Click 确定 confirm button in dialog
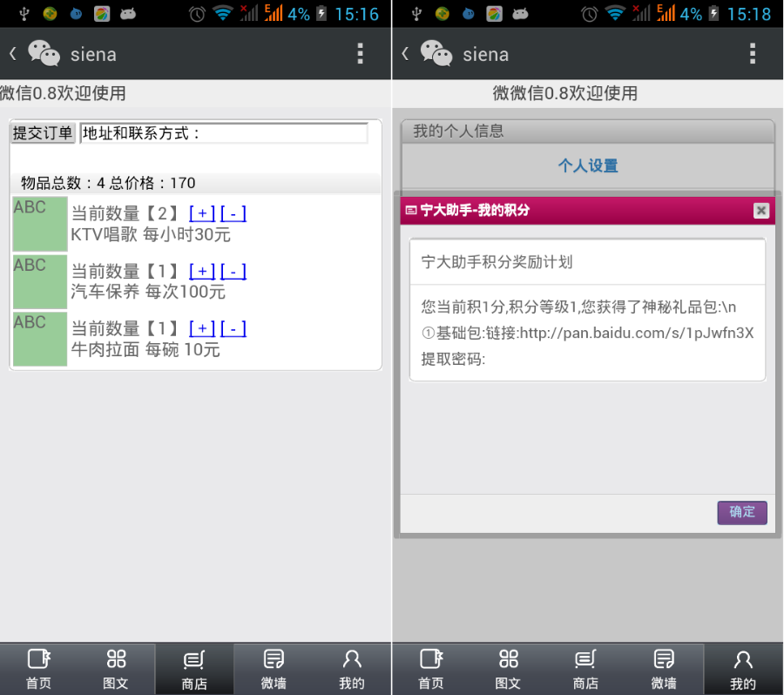 click(742, 512)
